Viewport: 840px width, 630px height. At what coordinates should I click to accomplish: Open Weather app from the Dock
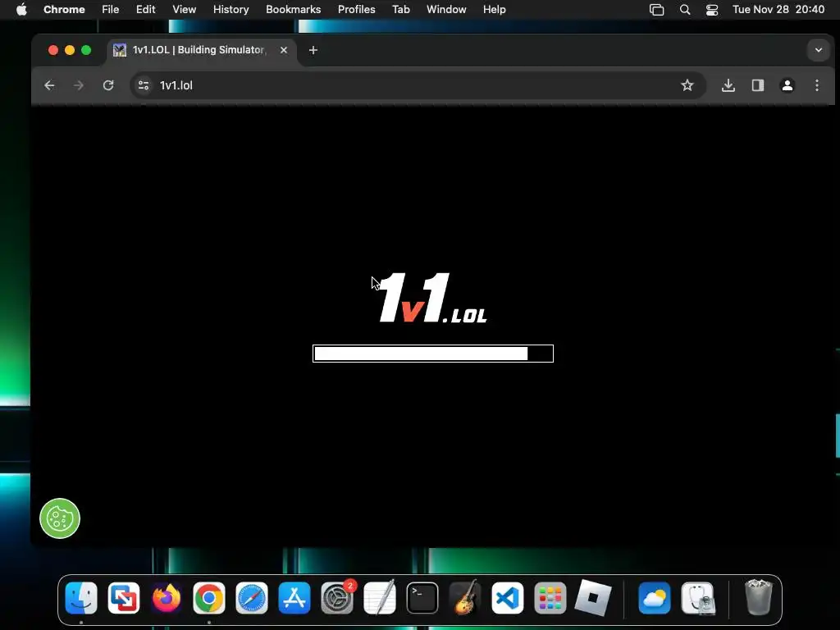(655, 598)
